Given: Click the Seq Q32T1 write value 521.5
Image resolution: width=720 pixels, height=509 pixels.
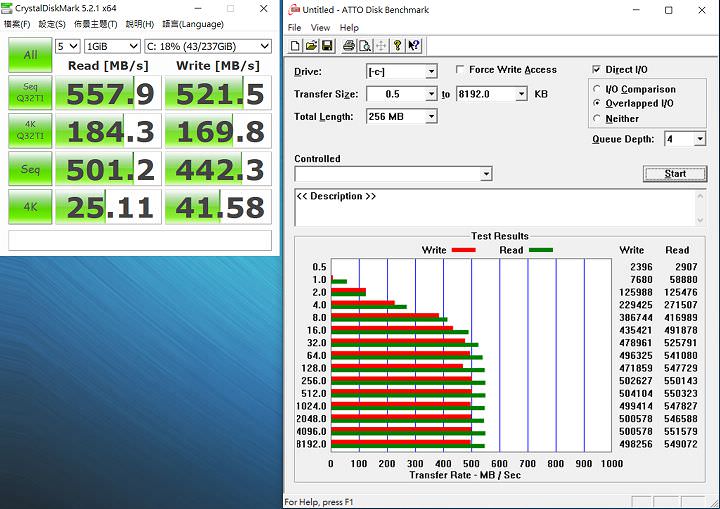Looking at the screenshot, I should [219, 93].
